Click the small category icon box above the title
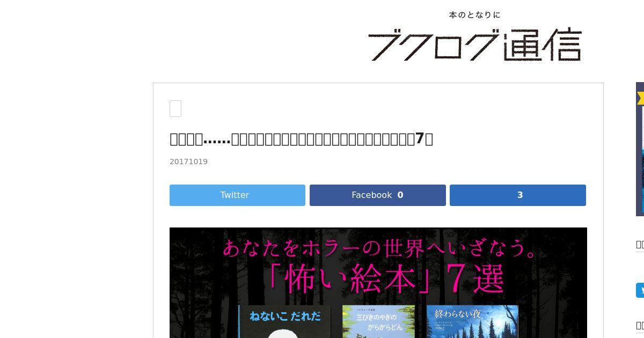Image resolution: width=644 pixels, height=338 pixels. tap(175, 108)
